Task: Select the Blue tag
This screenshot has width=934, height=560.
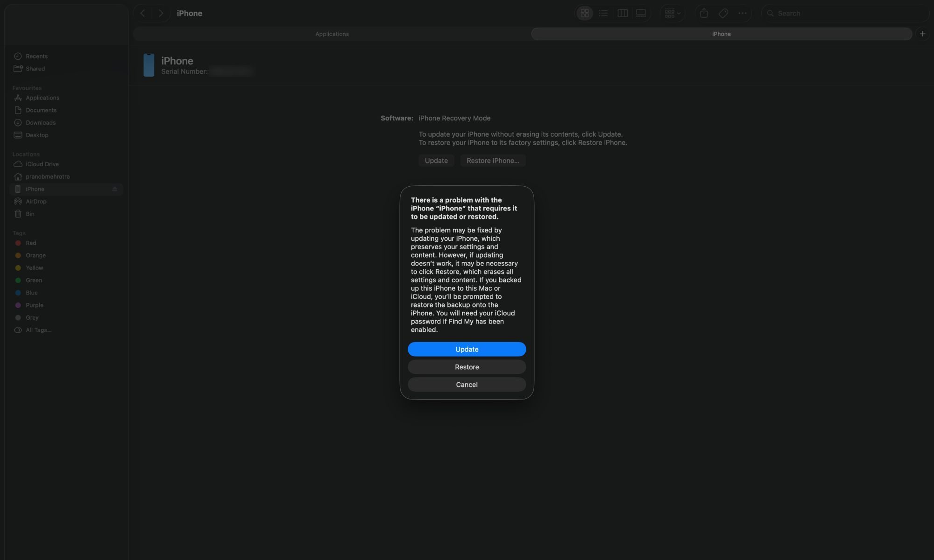Action: pyautogui.click(x=66, y=293)
